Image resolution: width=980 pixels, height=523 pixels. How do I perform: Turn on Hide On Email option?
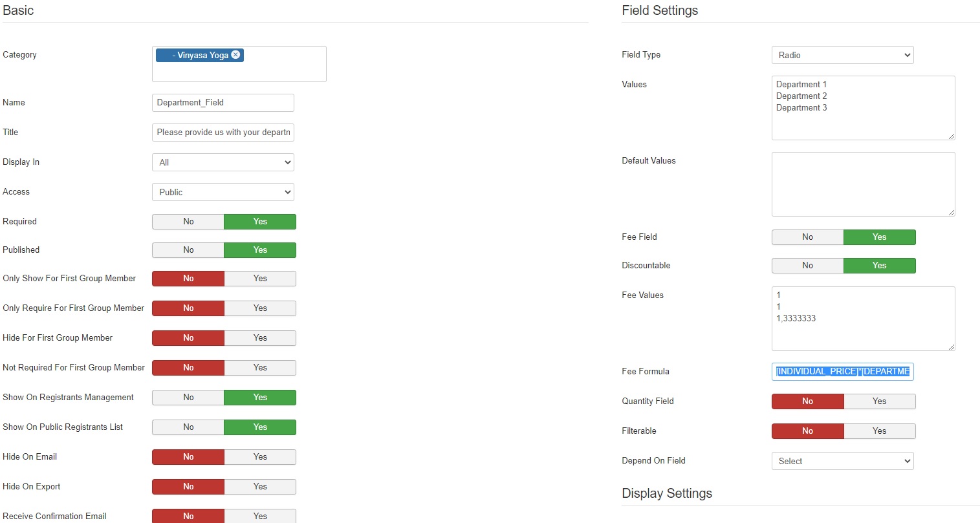(x=260, y=457)
